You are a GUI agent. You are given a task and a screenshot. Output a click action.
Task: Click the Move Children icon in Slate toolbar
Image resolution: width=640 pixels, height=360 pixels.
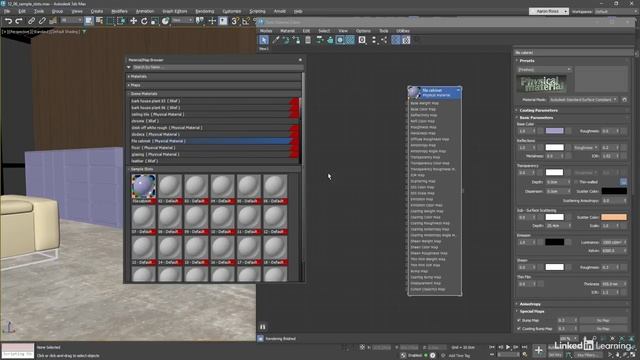(319, 40)
